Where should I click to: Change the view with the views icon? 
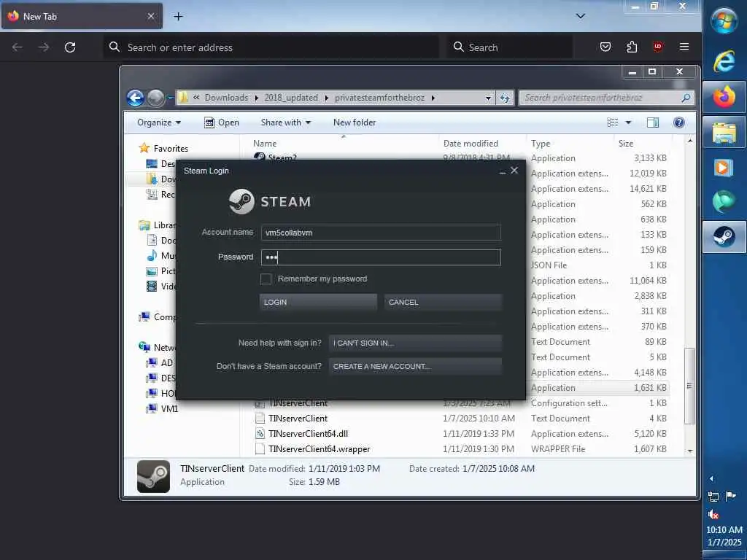613,122
